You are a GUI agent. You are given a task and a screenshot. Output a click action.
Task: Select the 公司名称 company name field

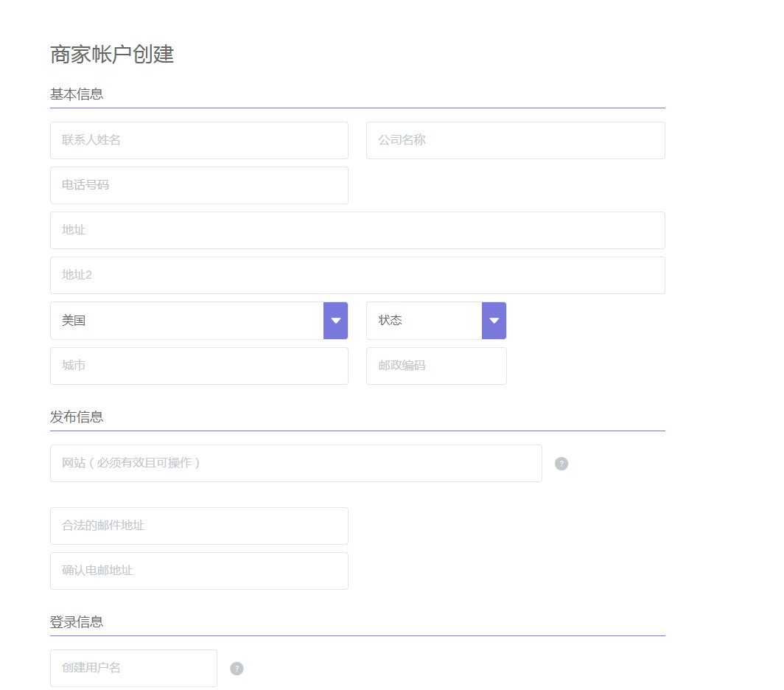pos(515,140)
